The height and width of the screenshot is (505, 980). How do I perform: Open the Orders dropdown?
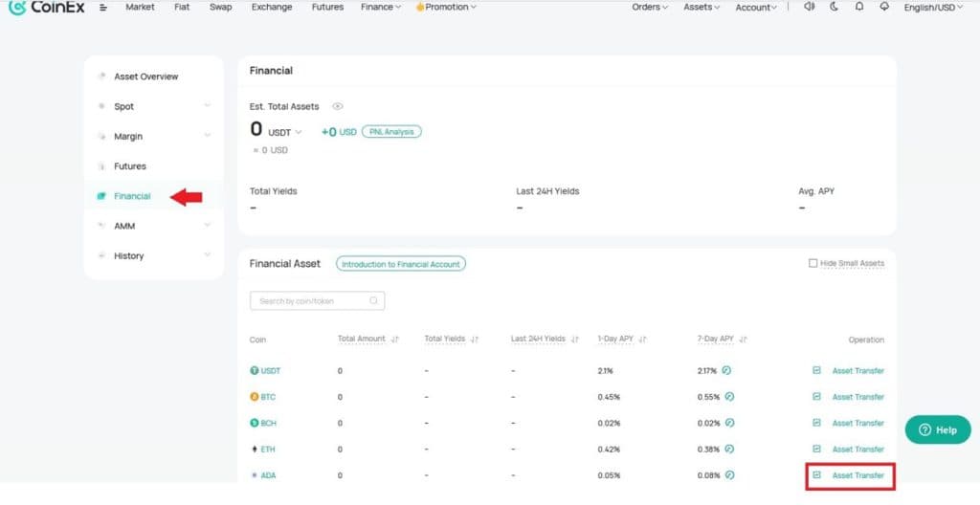(x=650, y=7)
